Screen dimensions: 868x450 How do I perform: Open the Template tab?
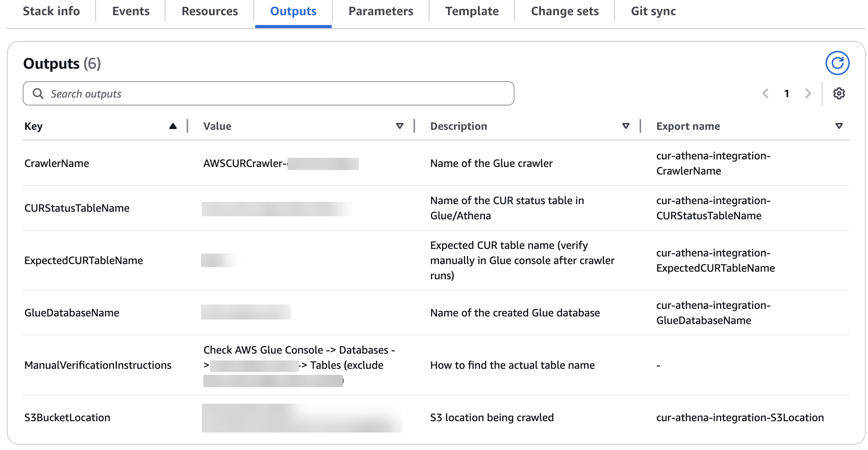tap(472, 11)
